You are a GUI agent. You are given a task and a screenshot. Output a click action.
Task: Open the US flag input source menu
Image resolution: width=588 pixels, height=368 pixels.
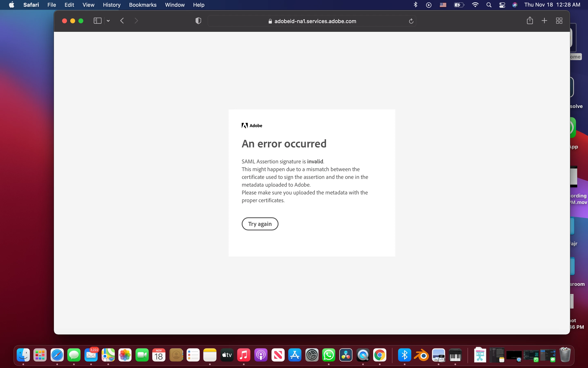443,5
